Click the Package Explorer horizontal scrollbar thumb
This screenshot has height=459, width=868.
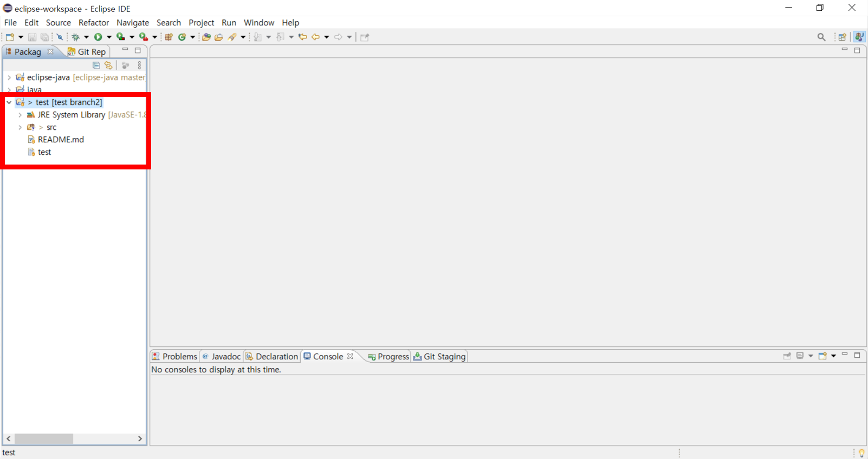click(x=44, y=438)
